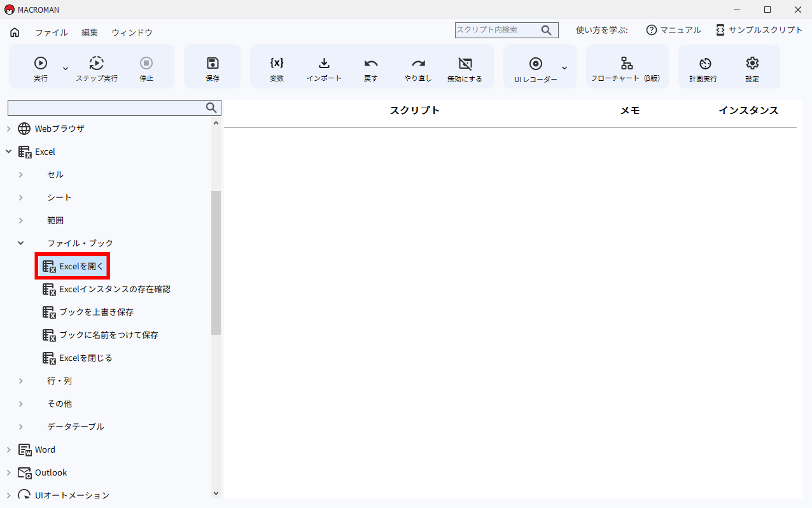Click the インスタンス column header
The width and height of the screenshot is (812, 508).
[x=749, y=111]
